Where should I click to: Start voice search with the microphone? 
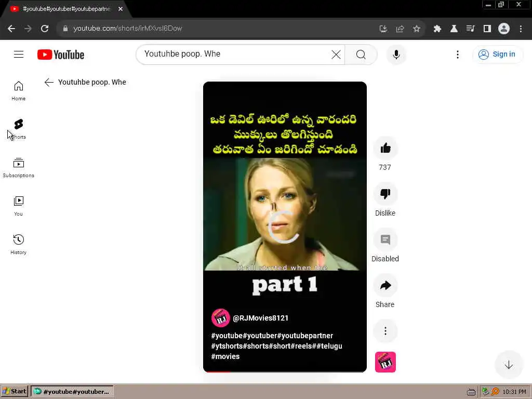coord(396,54)
